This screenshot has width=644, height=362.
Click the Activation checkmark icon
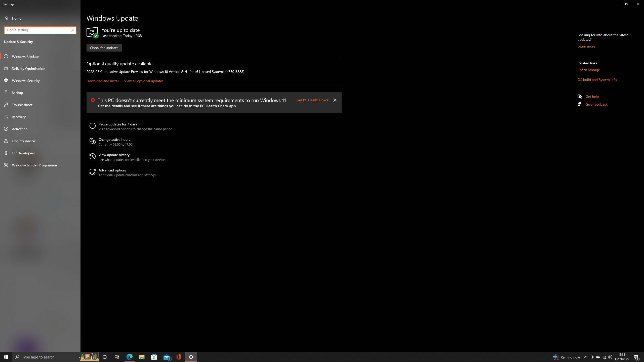point(6,129)
